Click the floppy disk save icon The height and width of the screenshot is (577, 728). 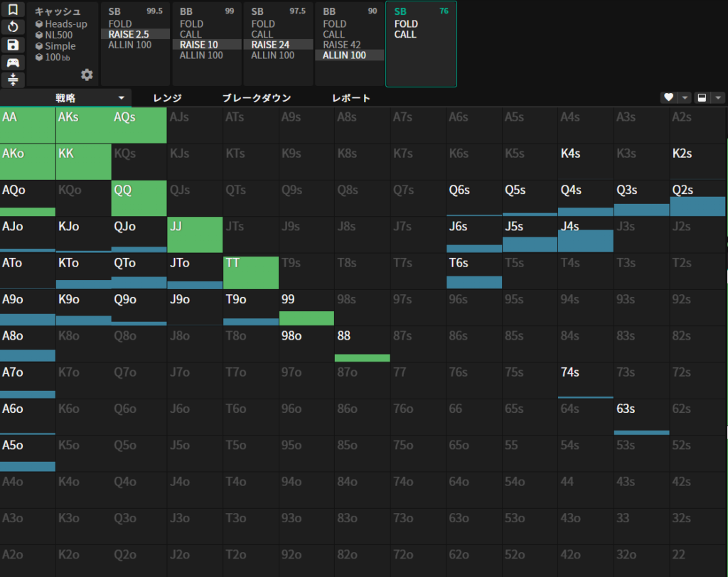13,45
